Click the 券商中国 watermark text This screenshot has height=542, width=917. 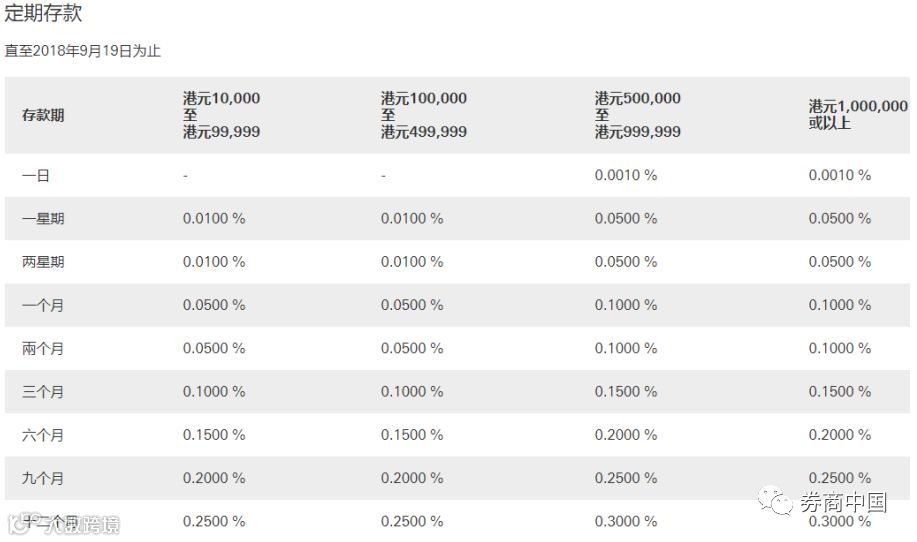(842, 501)
